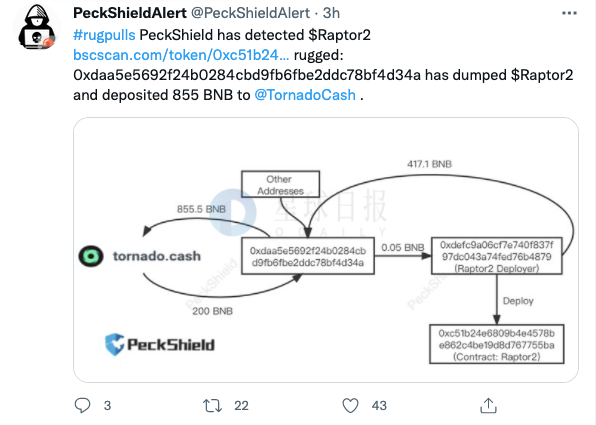Open the #rugpulls hashtag link
Viewport: 596px width, 425px height.
click(x=104, y=35)
